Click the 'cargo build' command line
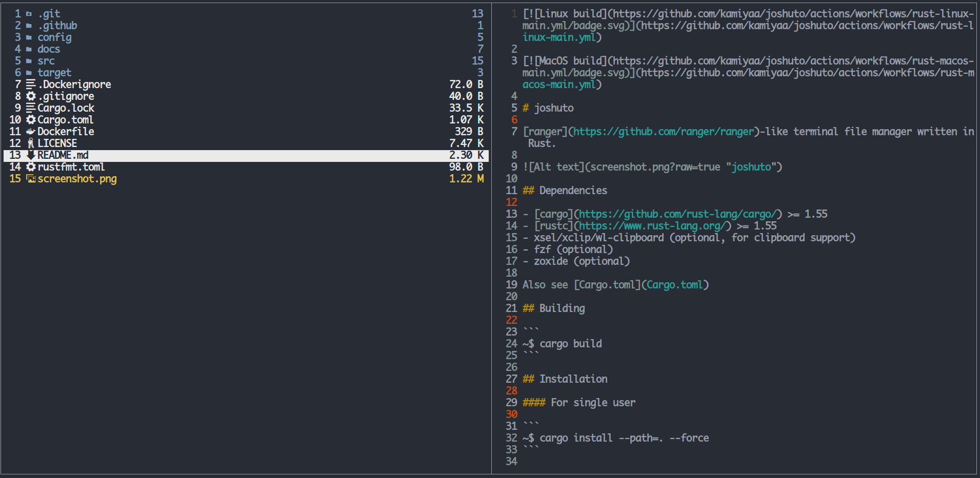The height and width of the screenshot is (478, 980). click(563, 344)
